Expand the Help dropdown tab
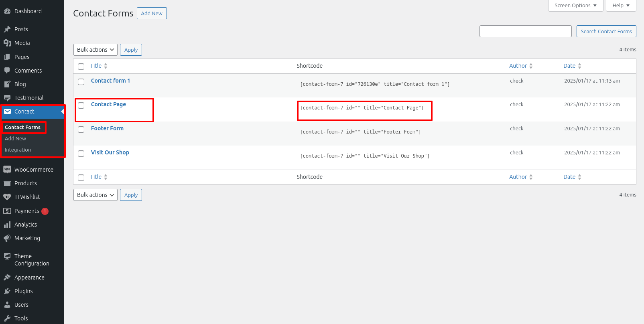The height and width of the screenshot is (324, 644). (x=621, y=6)
